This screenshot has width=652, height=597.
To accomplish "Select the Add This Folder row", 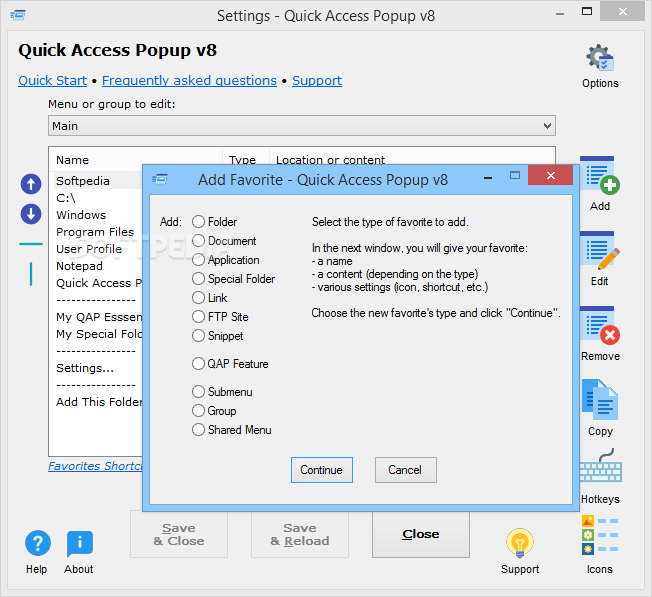I will (x=96, y=402).
